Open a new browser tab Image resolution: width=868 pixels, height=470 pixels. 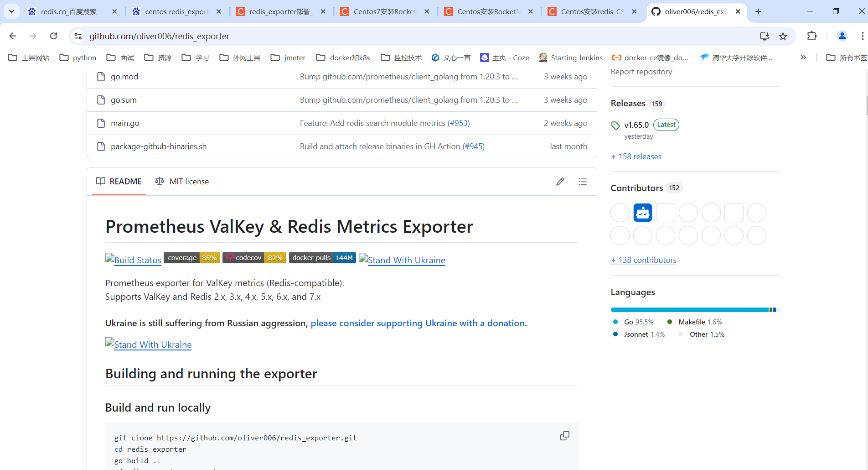(x=759, y=11)
